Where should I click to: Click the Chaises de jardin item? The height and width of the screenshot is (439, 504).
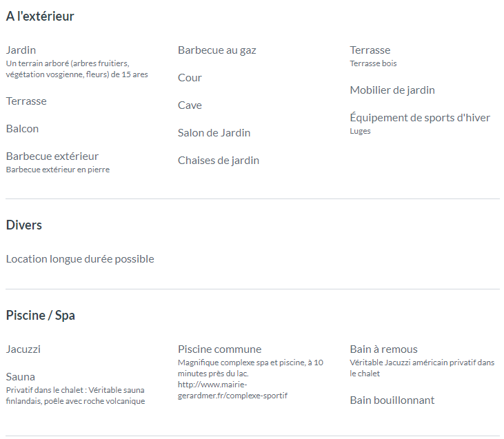click(219, 161)
